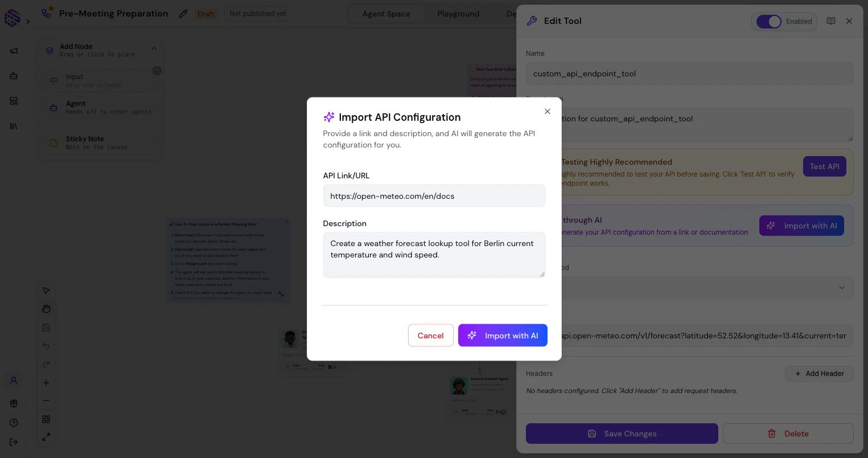This screenshot has width=868, height=458.
Task: Click Import with AI in the dialog
Action: (503, 336)
